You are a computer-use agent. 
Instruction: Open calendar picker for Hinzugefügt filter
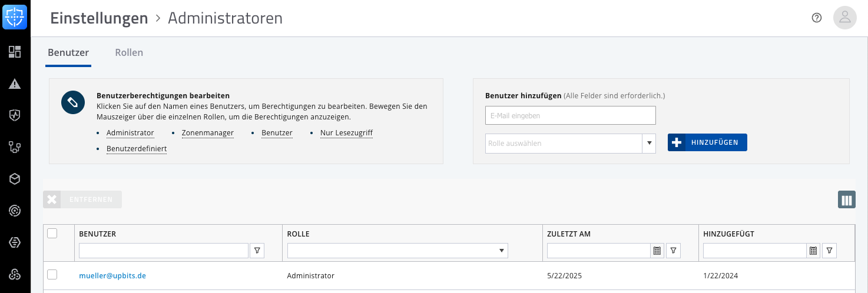click(813, 251)
